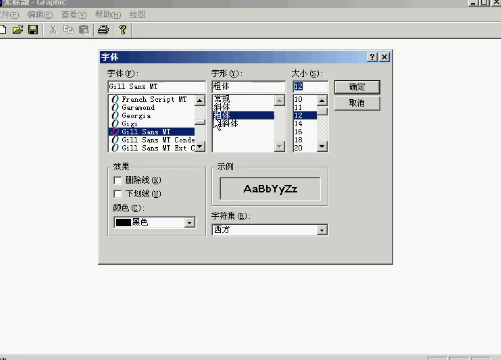Click size list scroll-down arrow
The height and width of the screenshot is (360, 501).
tap(322, 146)
